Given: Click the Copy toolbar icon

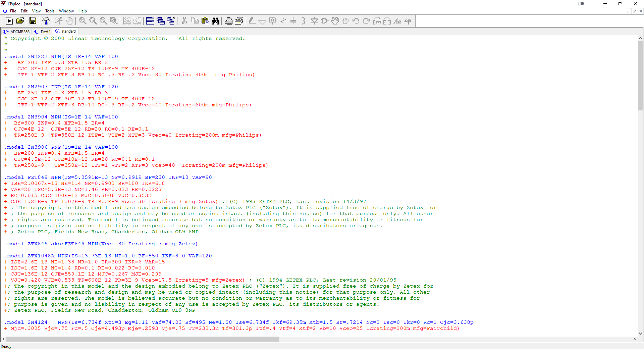Looking at the screenshot, I should pos(195,21).
